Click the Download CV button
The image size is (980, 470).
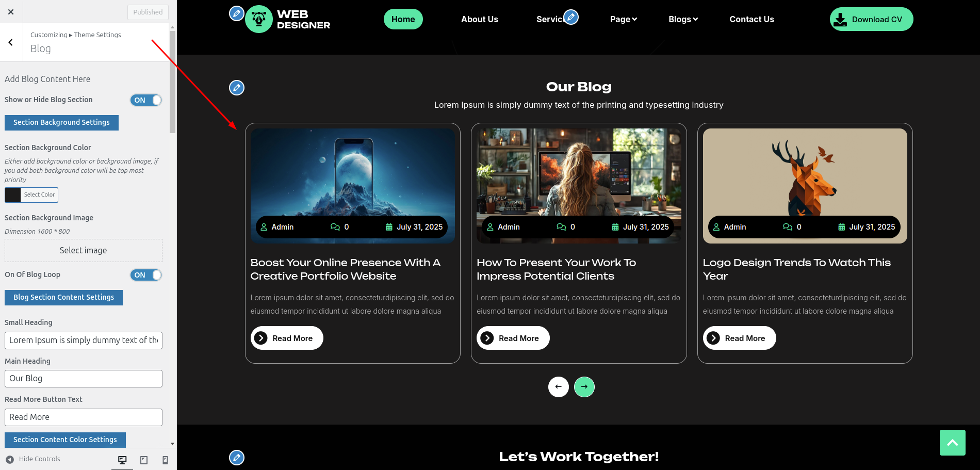pos(871,19)
